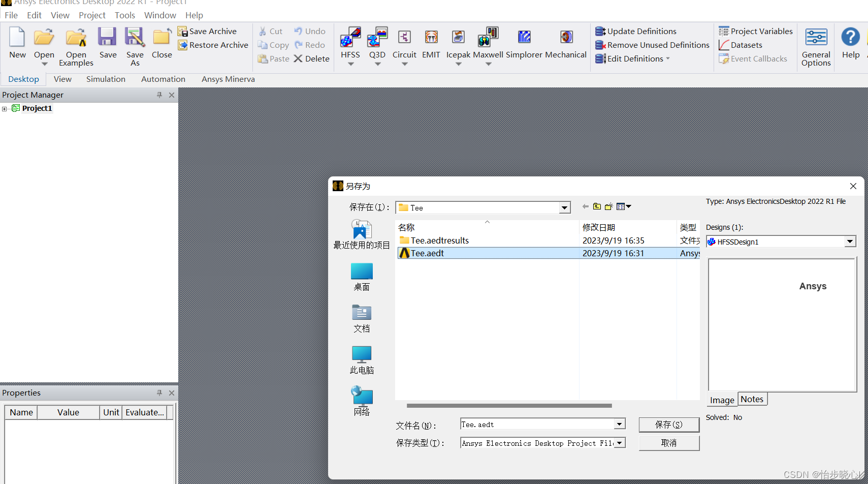Switch to the Ansys Minerva tab

(228, 79)
